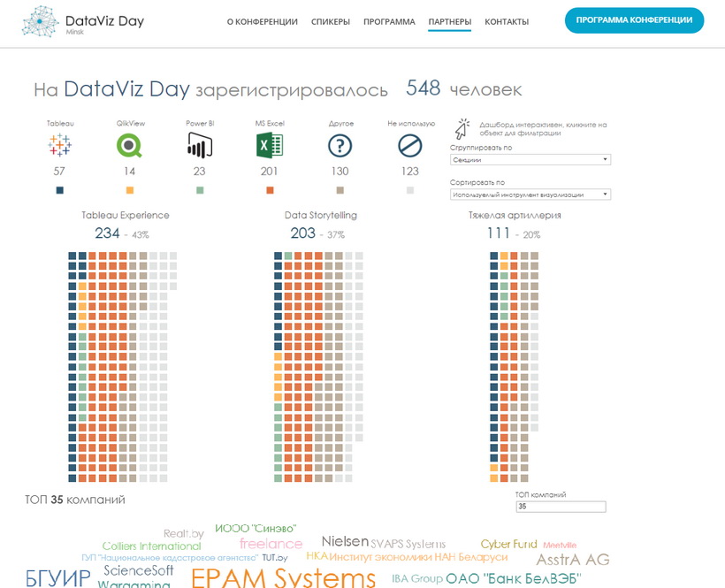Choose the Power BI bar icon
The image size is (725, 588).
point(200,145)
